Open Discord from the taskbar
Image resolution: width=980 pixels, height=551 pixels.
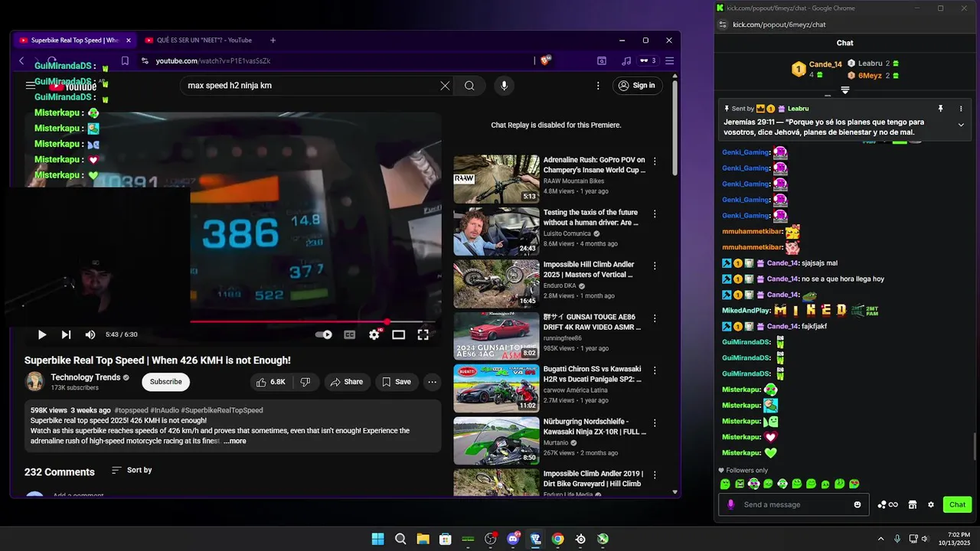tap(513, 539)
